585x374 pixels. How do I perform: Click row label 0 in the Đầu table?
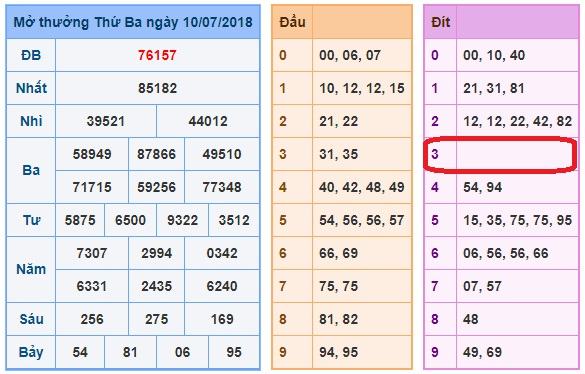[283, 56]
